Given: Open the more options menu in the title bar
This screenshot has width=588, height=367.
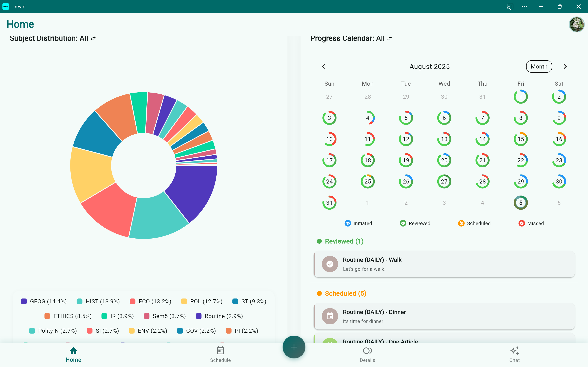Looking at the screenshot, I should 524,6.
